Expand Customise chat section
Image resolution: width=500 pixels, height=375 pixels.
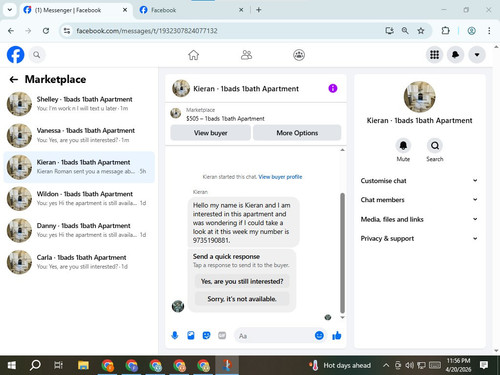(419, 181)
